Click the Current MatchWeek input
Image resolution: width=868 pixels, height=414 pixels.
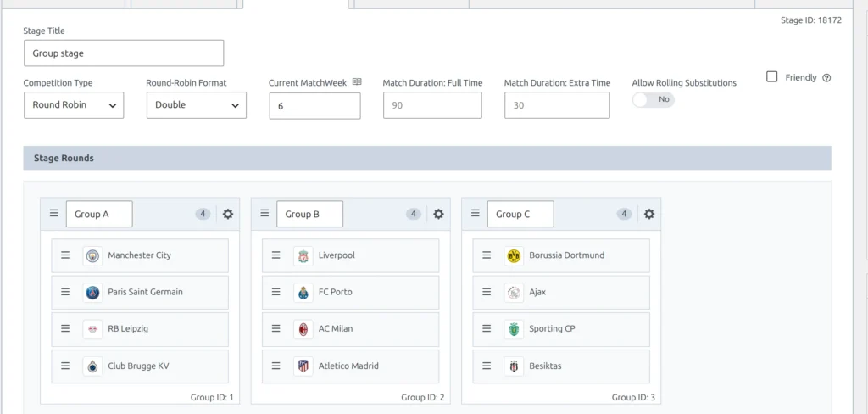(x=315, y=105)
